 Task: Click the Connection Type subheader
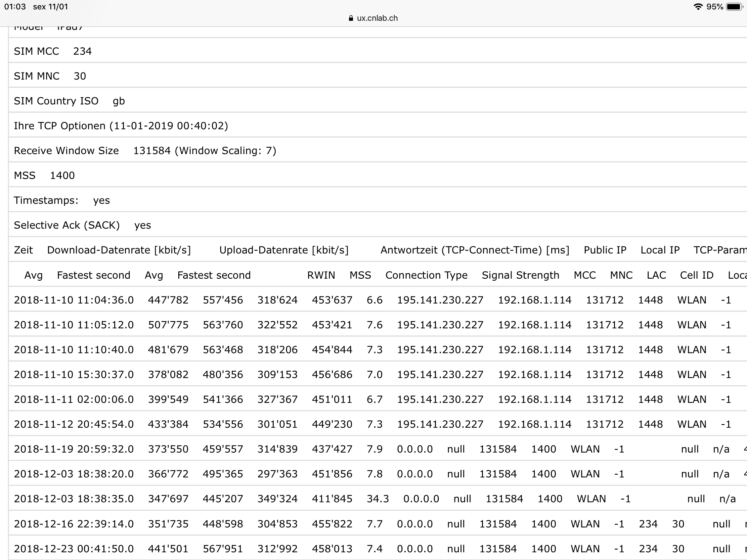426,275
